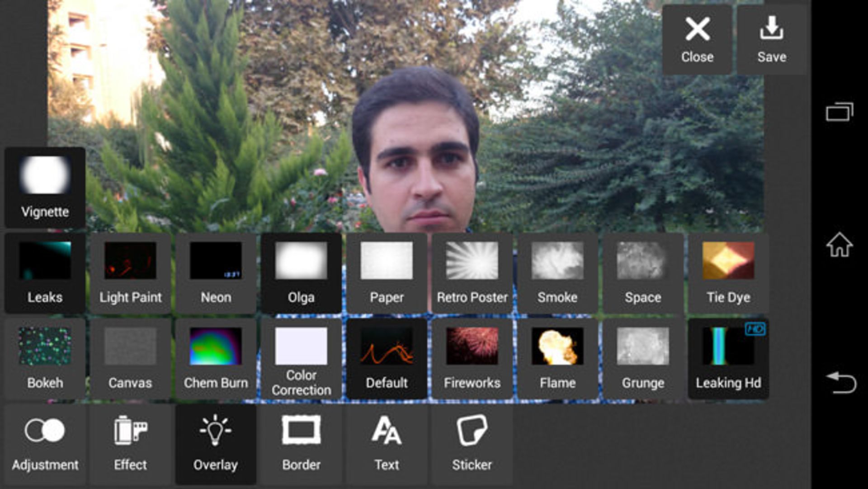
Task: Select the Overlay lightbulb tool
Action: point(216,444)
